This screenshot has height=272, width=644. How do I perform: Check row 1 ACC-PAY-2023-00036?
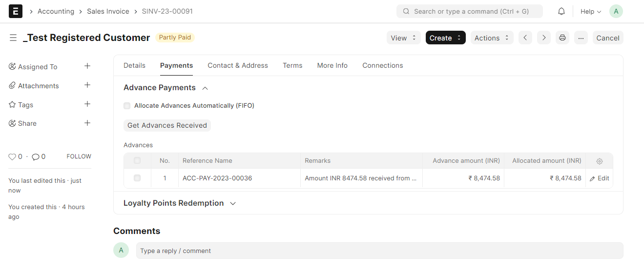tap(137, 178)
